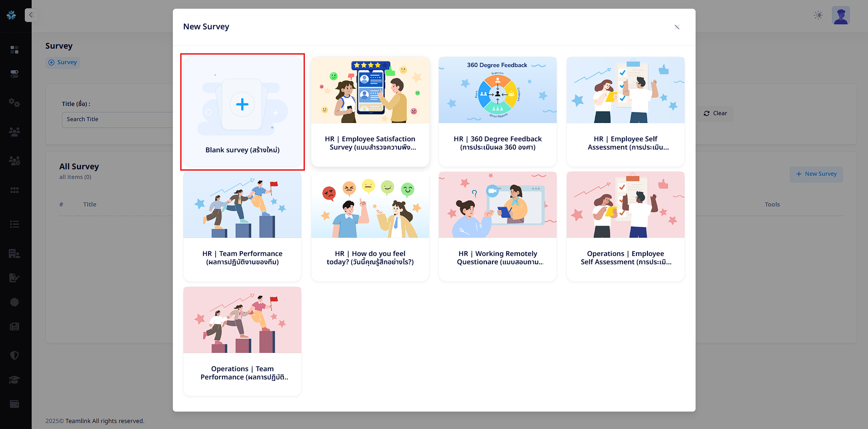Viewport: 868px width, 429px height.
Task: Choose HR Employee Satisfaction Survey template
Action: pos(370,112)
